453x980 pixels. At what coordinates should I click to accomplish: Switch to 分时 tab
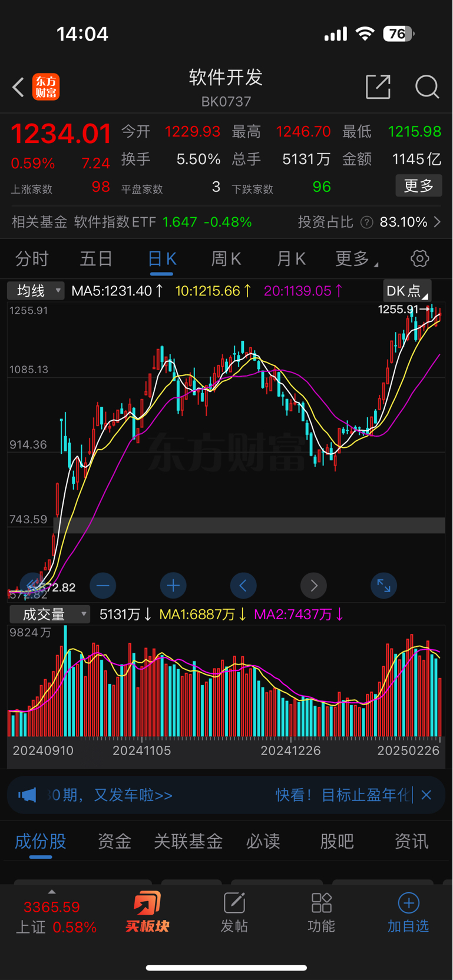tap(32, 258)
